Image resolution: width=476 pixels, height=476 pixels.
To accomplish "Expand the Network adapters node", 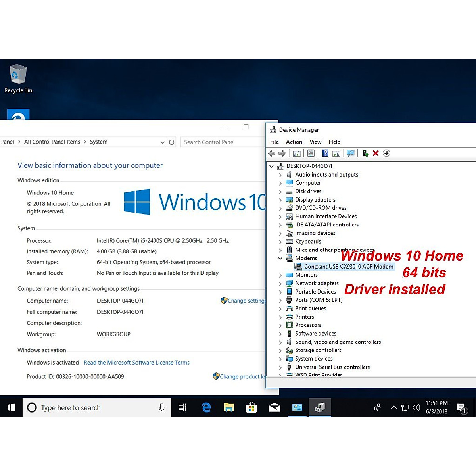I will tap(280, 284).
